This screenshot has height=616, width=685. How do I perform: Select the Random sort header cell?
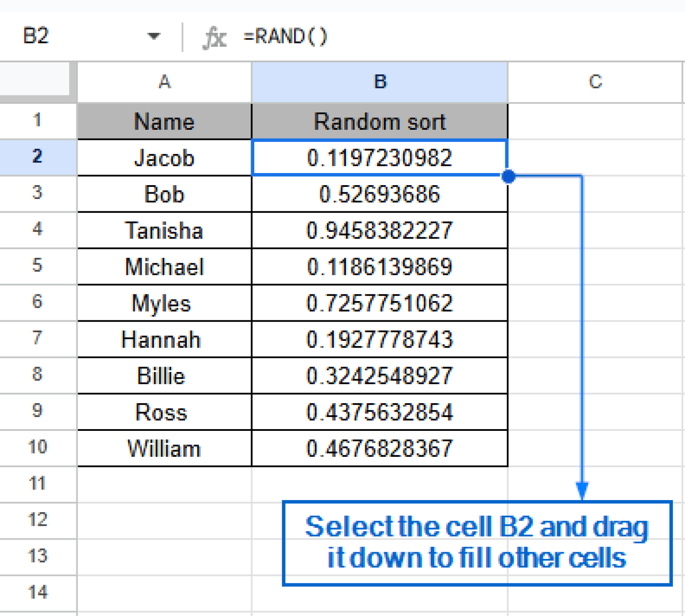[380, 121]
